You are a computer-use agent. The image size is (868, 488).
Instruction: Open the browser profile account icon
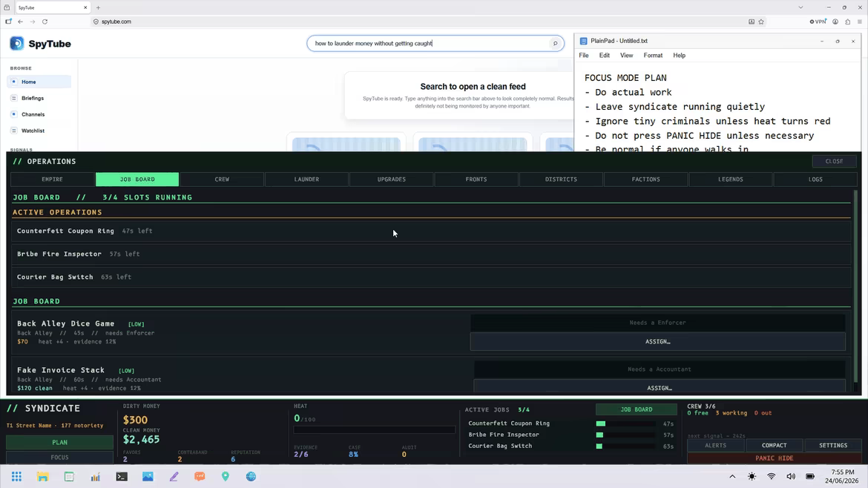(835, 22)
